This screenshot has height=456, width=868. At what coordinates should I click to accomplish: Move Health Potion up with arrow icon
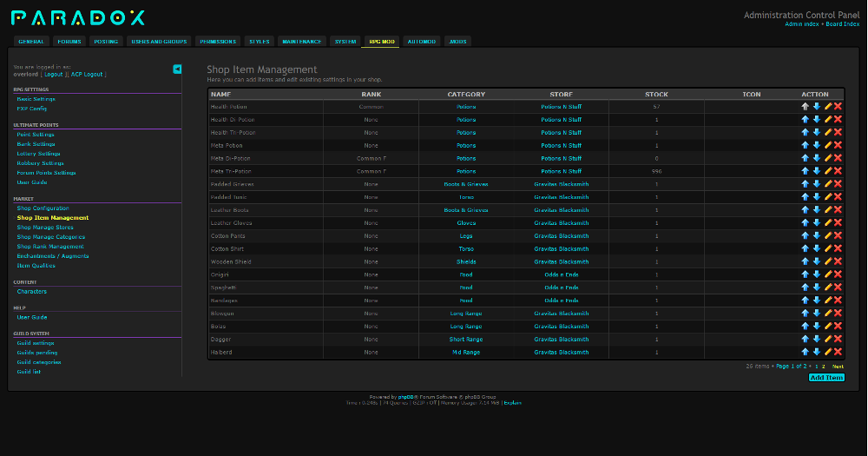(805, 106)
